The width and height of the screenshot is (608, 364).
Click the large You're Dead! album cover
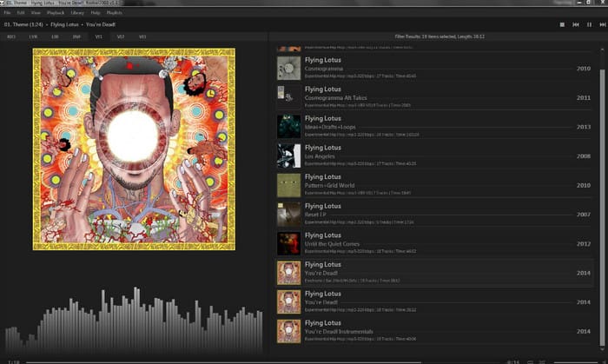click(x=134, y=149)
